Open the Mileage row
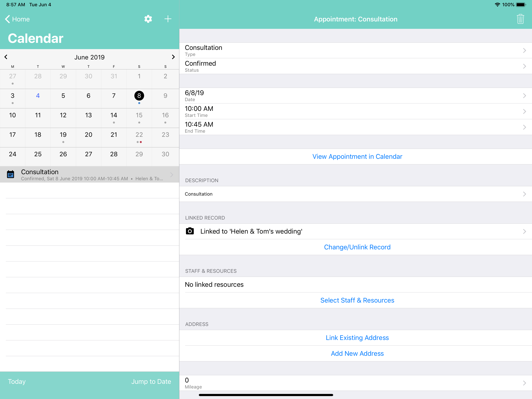 click(355, 383)
